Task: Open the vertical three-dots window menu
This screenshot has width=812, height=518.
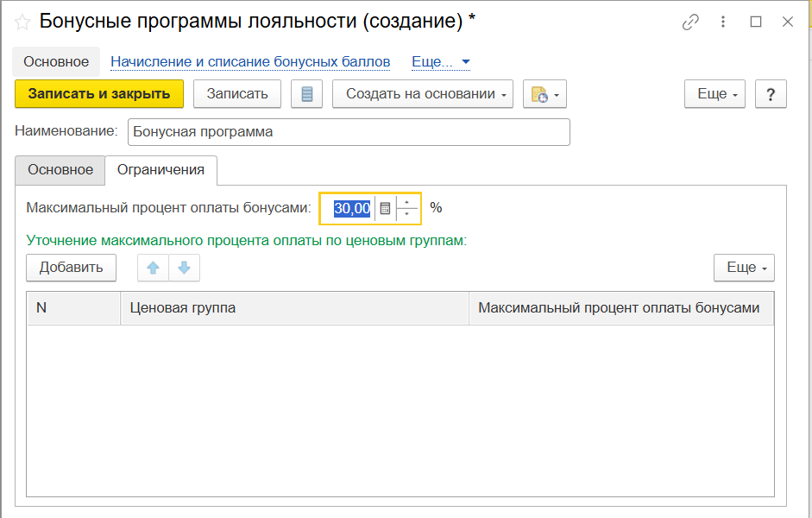Action: coord(723,22)
